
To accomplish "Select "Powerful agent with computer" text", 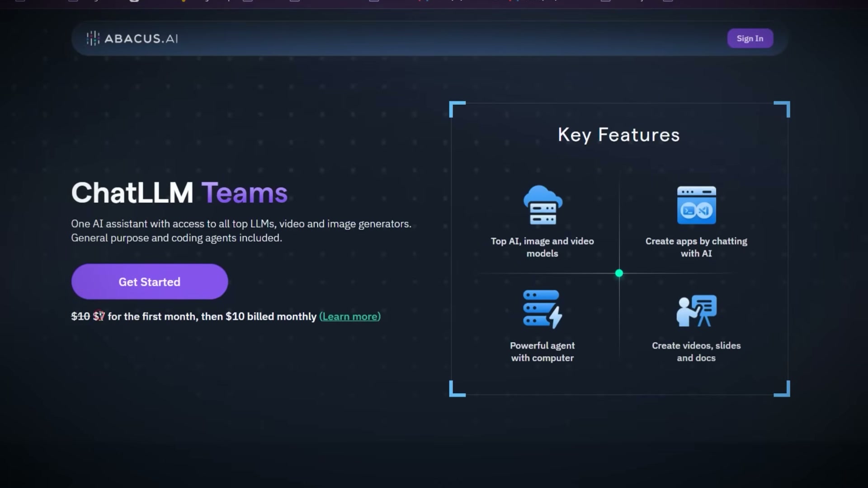I will click(x=542, y=352).
